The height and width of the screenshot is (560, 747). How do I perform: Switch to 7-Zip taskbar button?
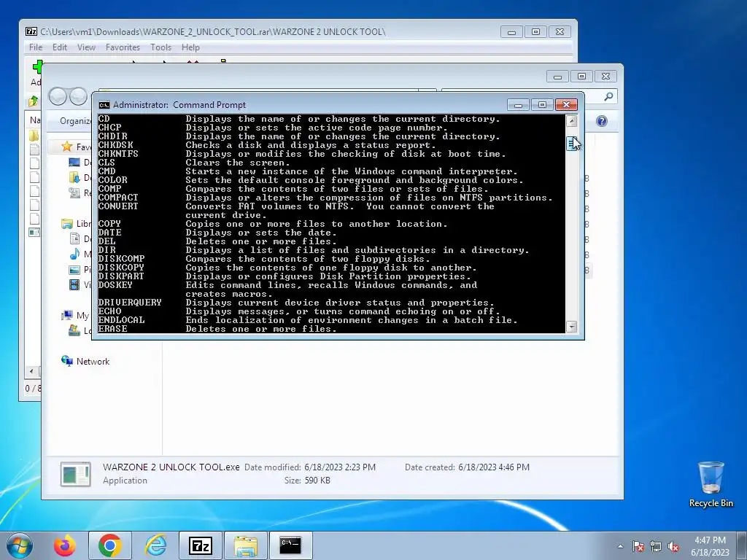(x=200, y=545)
